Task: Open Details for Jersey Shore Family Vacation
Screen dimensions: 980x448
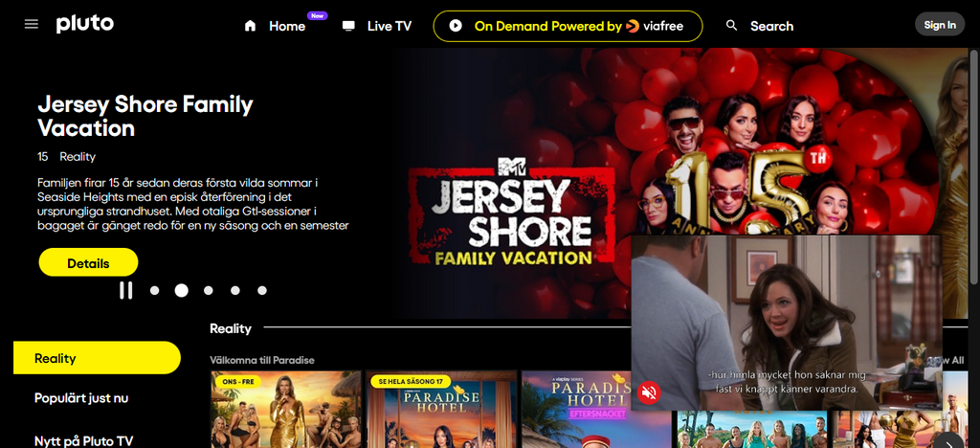Action: point(88,263)
